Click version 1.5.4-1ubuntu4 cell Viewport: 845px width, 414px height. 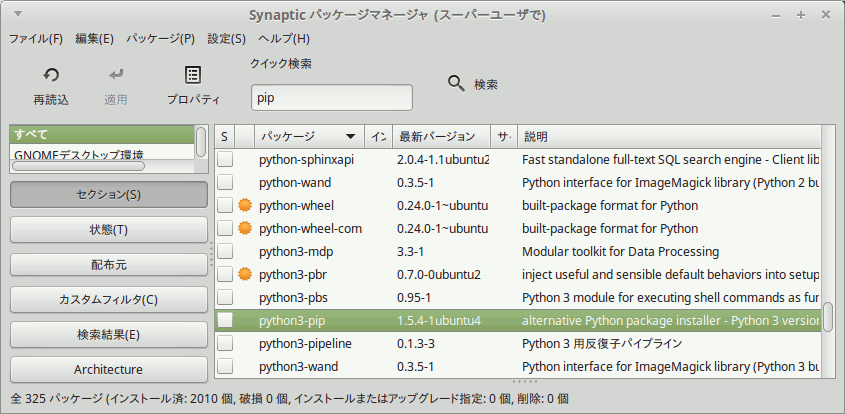point(439,321)
